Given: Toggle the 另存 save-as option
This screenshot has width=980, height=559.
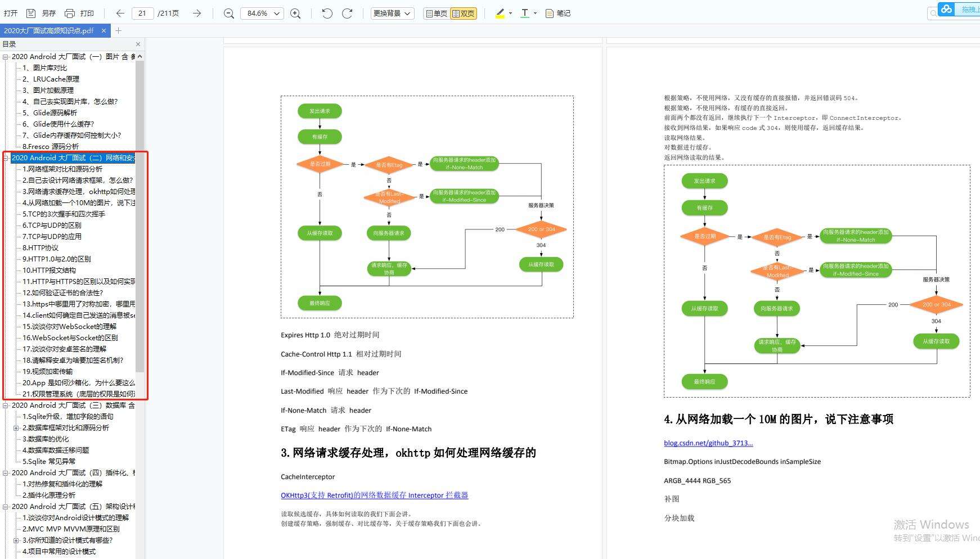Looking at the screenshot, I should point(48,12).
